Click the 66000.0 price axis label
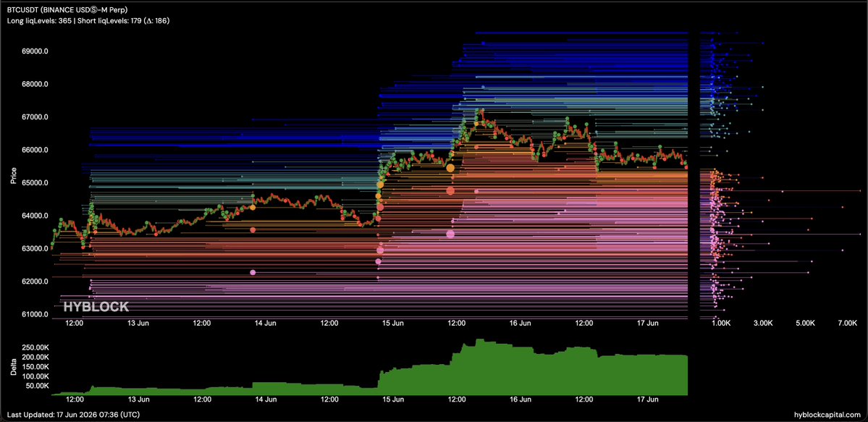The height and width of the screenshot is (422, 868). [x=35, y=150]
